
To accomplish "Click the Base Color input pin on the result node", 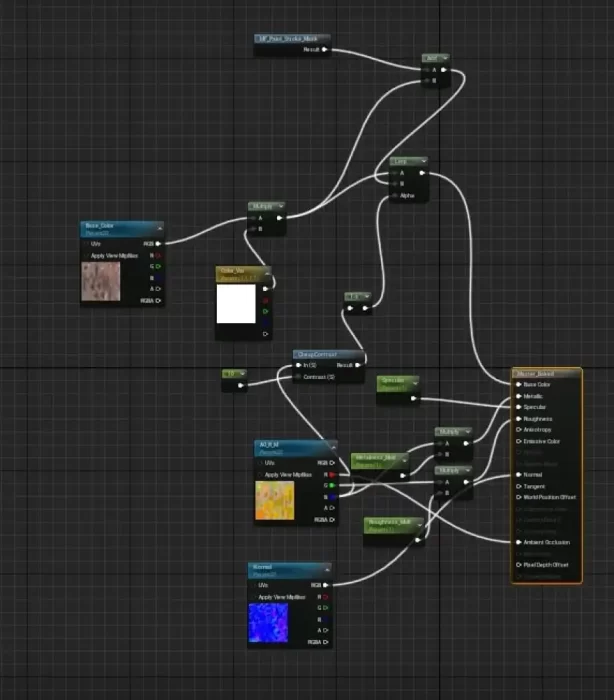I will (x=517, y=384).
